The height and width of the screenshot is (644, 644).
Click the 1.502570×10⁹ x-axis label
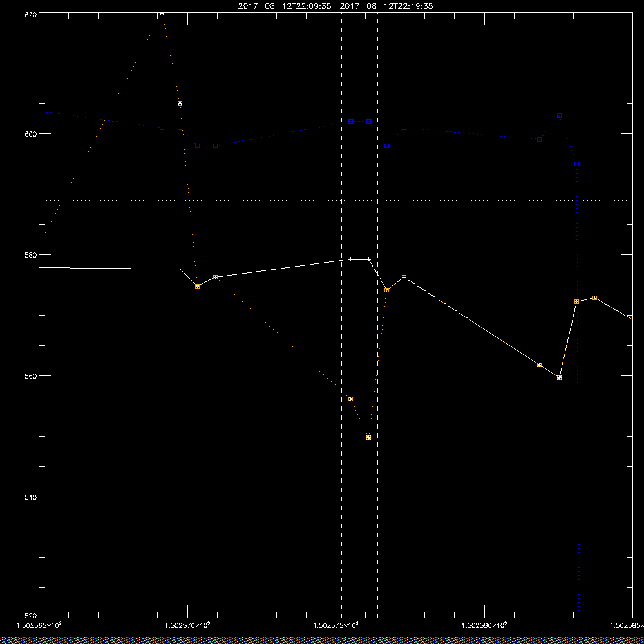coord(187,625)
